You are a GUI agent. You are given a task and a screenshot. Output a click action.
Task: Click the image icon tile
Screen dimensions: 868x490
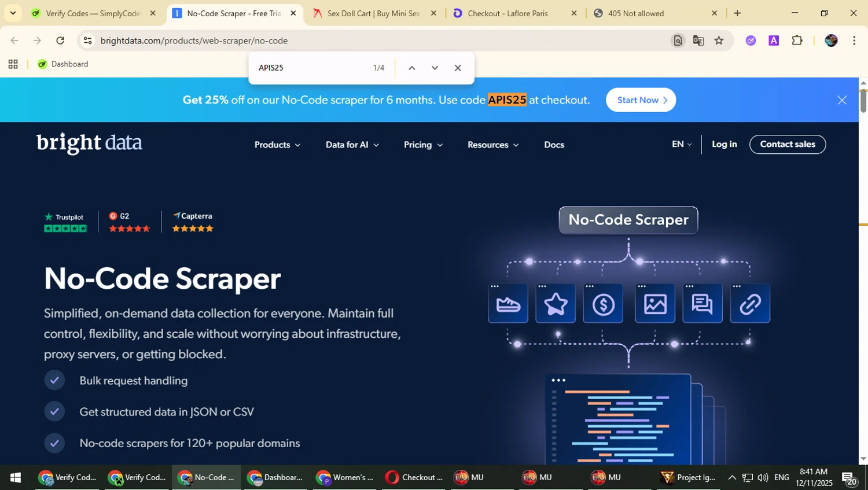pos(655,303)
